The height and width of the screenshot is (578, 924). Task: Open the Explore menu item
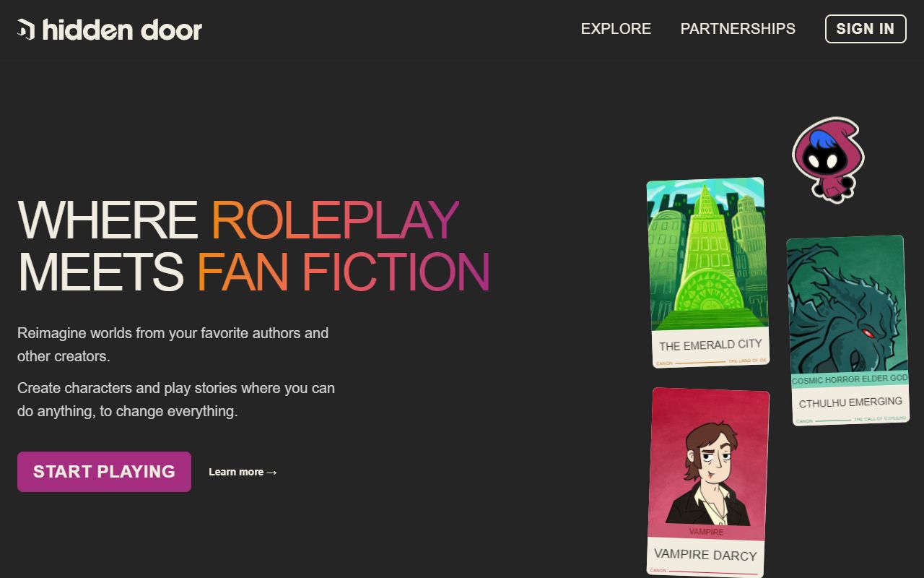tap(616, 29)
